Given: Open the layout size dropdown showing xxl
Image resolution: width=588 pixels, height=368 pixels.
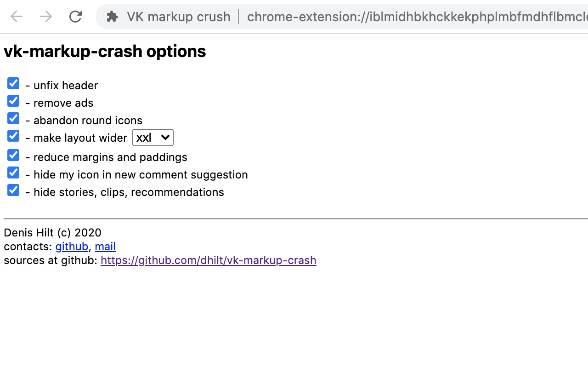Looking at the screenshot, I should 153,137.
